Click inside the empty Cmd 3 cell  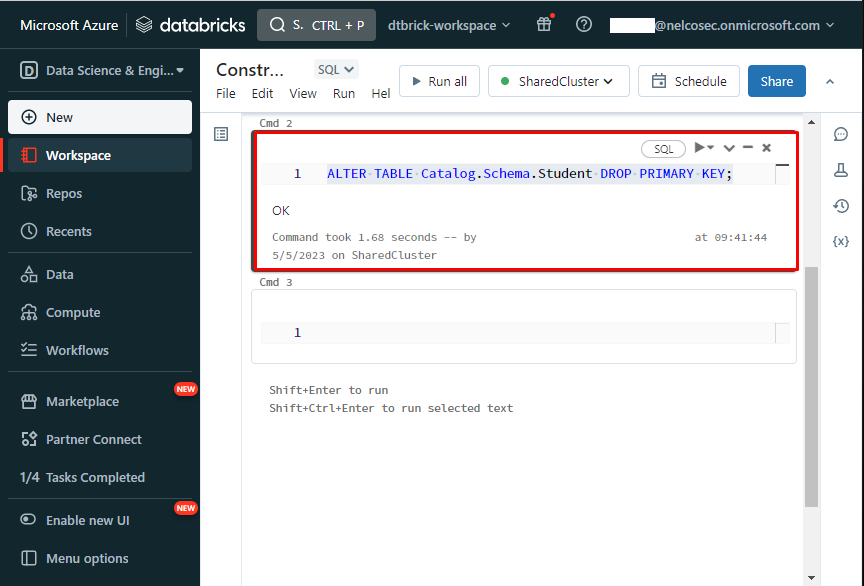click(x=540, y=333)
